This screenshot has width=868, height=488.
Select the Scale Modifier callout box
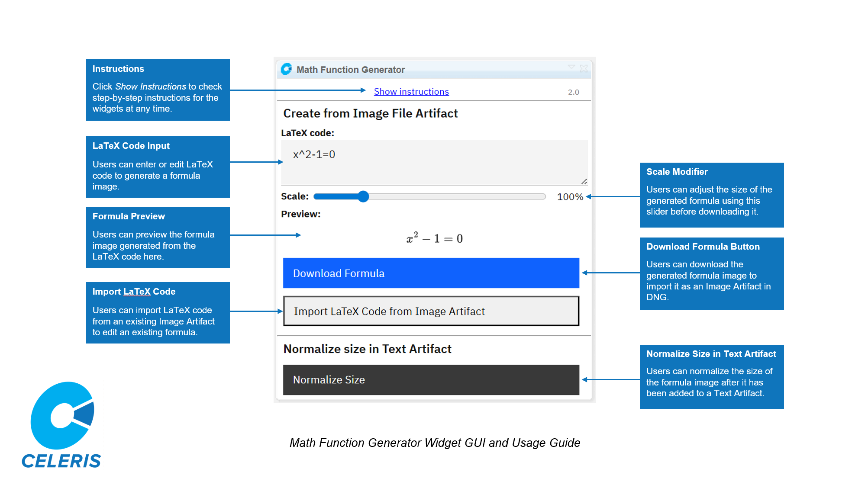tap(711, 195)
